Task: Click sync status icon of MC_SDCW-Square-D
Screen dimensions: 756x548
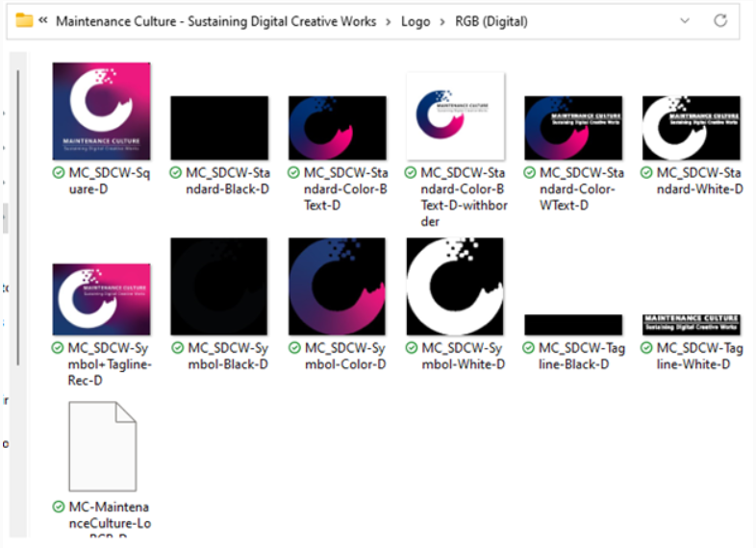Action: [x=59, y=172]
